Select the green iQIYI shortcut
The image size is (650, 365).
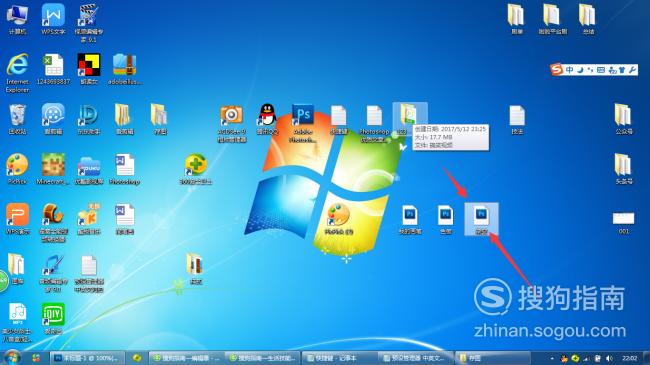pos(53,318)
